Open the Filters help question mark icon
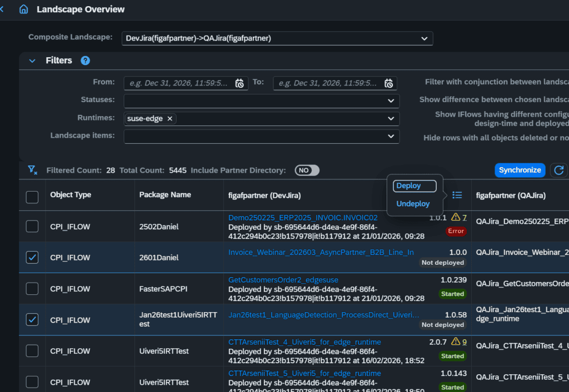 85,61
